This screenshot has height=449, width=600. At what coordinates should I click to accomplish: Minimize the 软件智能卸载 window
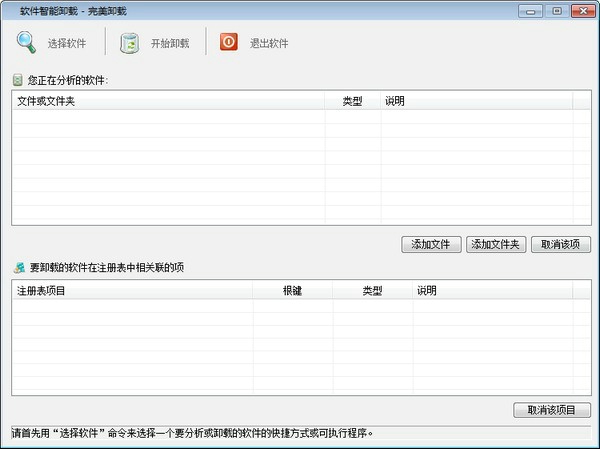tap(529, 10)
